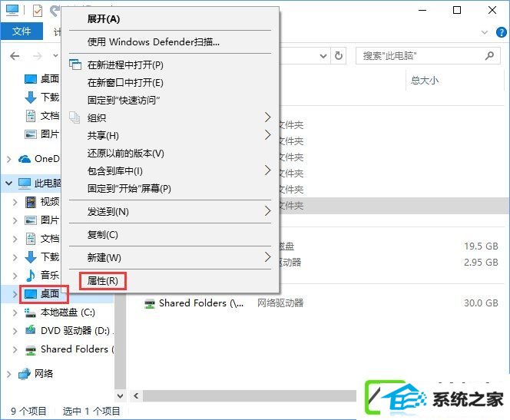Expand the Videos (视频) tree node
The image size is (510, 420).
(15, 202)
